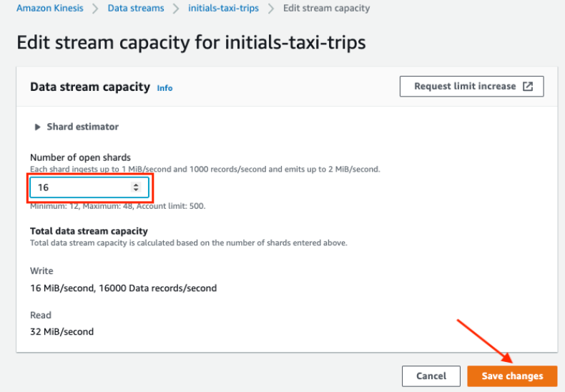The image size is (565, 392).
Task: Click the chevron separator after Data streams
Action: 176,9
